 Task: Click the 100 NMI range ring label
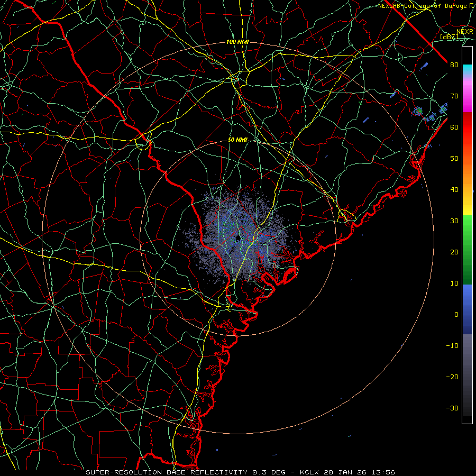[x=237, y=42]
